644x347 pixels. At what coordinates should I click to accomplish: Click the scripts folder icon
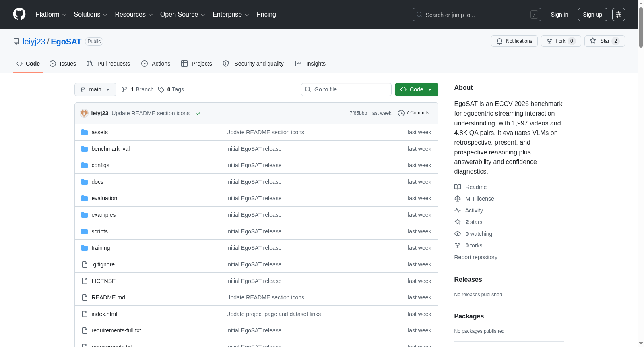click(85, 231)
